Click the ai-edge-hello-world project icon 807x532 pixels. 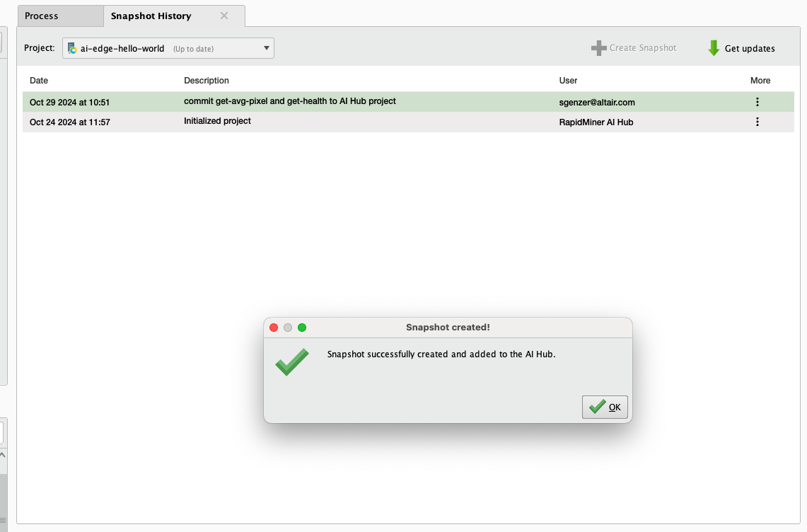pos(72,49)
